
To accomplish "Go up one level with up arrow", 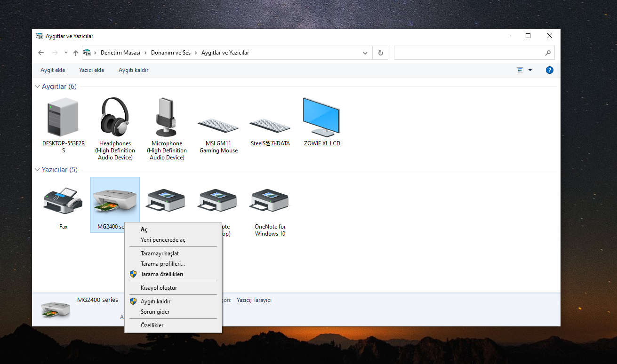I will [76, 53].
